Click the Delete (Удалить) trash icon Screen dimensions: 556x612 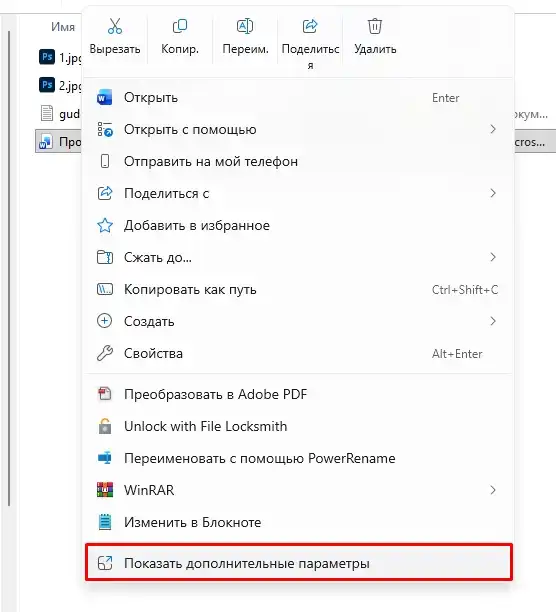[375, 26]
